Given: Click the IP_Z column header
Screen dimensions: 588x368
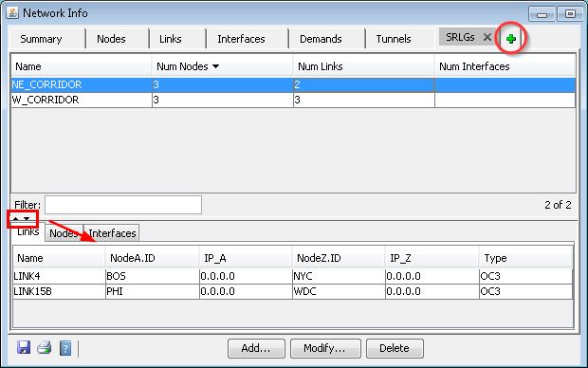Looking at the screenshot, I should pos(432,258).
